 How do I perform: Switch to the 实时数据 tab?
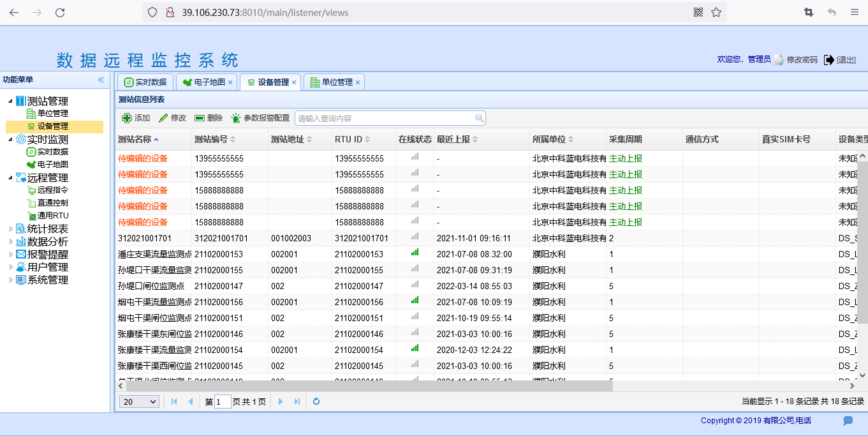pyautogui.click(x=145, y=82)
